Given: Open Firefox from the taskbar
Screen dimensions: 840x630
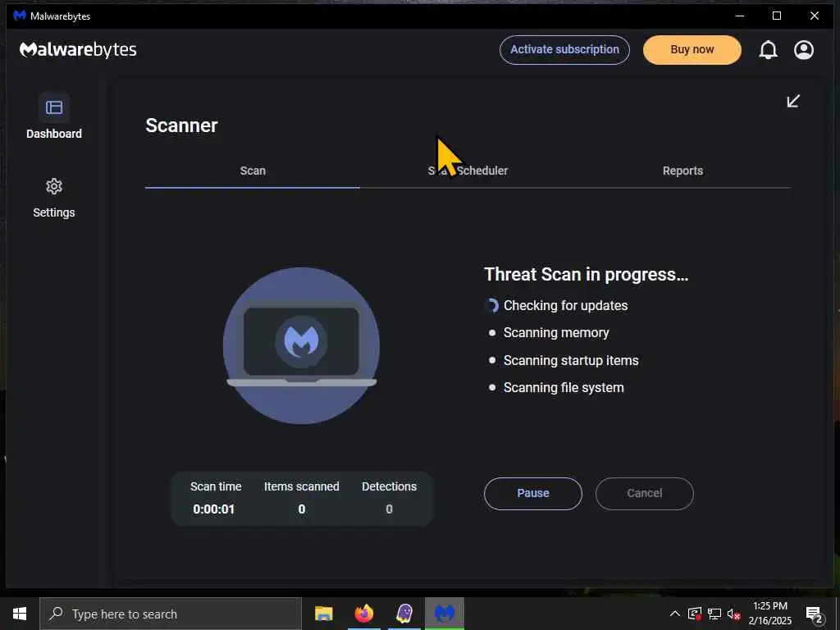Looking at the screenshot, I should (363, 614).
